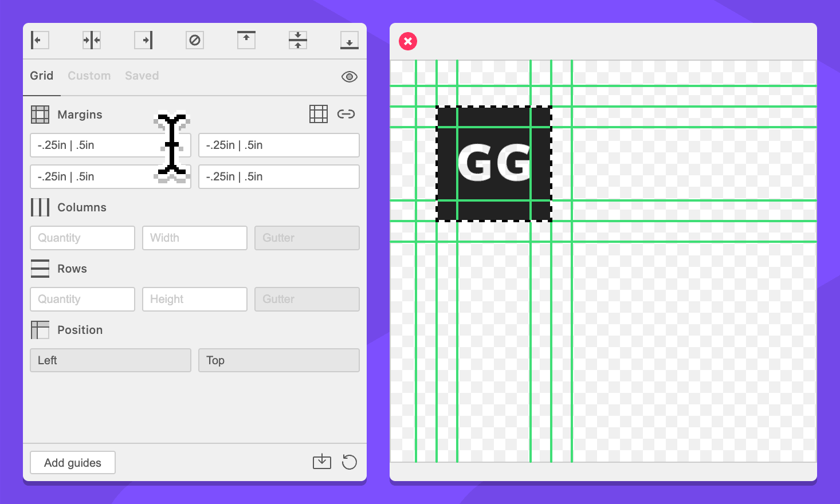Image resolution: width=840 pixels, height=504 pixels.
Task: Open the Left position dropdown
Action: pos(111,360)
